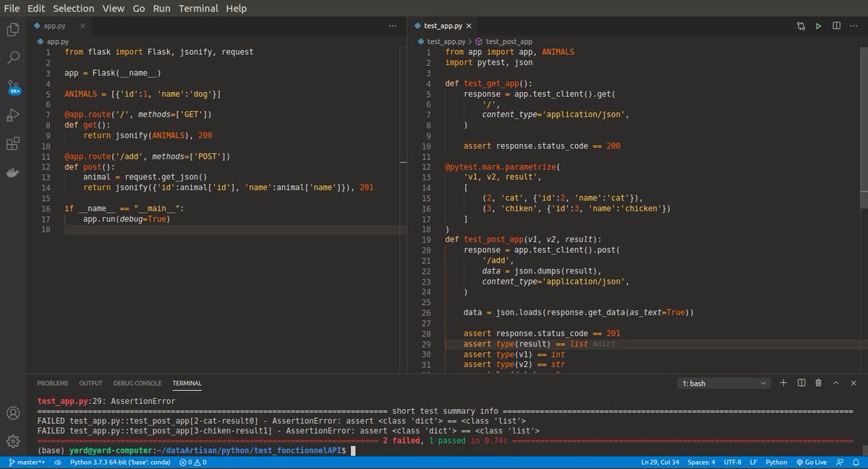Open the Manage gear in activity bar

coord(13,441)
